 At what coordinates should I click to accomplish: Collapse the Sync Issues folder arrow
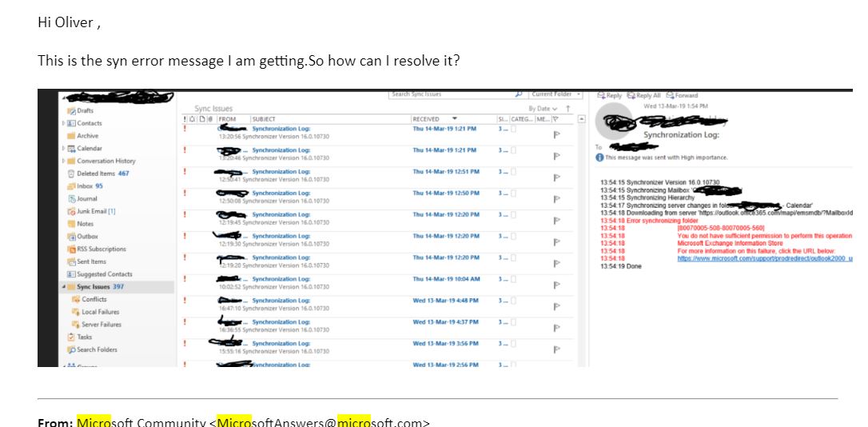click(64, 287)
